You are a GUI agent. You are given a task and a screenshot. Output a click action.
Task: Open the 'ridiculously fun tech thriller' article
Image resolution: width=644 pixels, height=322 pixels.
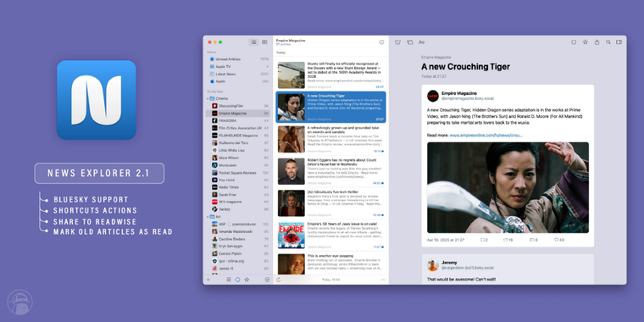(x=331, y=203)
